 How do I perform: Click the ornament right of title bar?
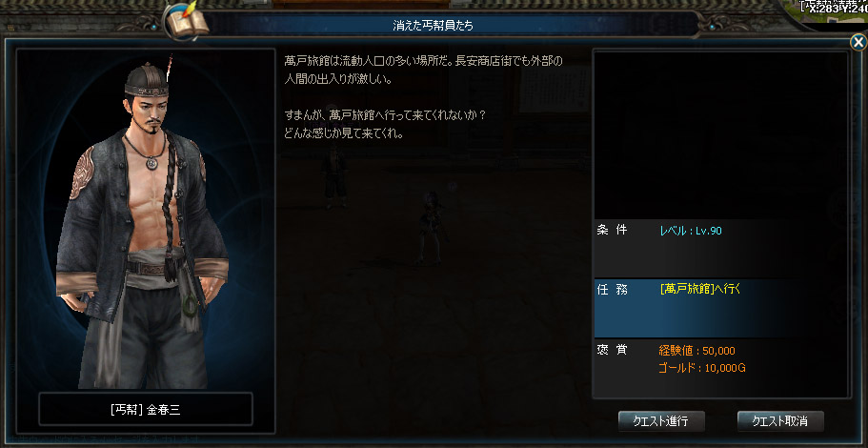(717, 25)
